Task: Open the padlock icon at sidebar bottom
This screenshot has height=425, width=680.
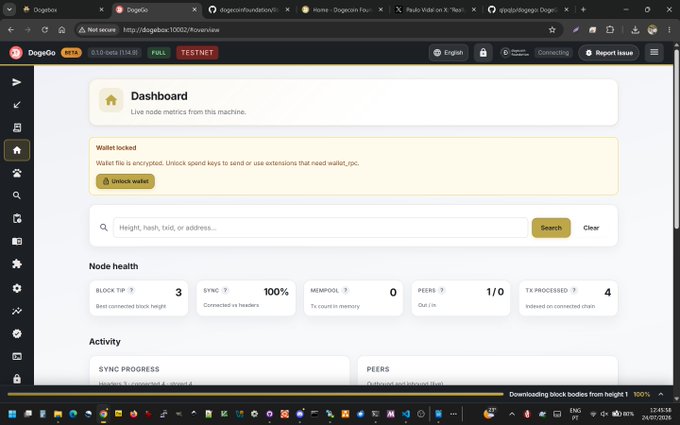Action: point(16,379)
